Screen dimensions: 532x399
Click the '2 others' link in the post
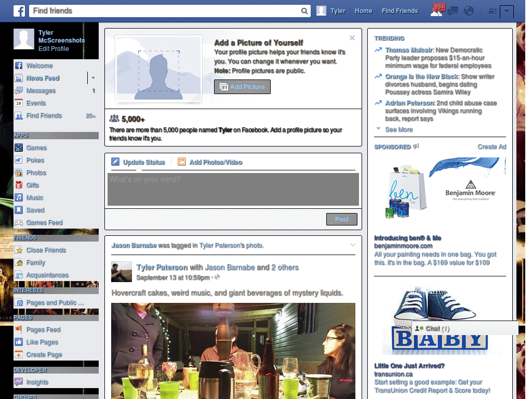click(x=285, y=268)
